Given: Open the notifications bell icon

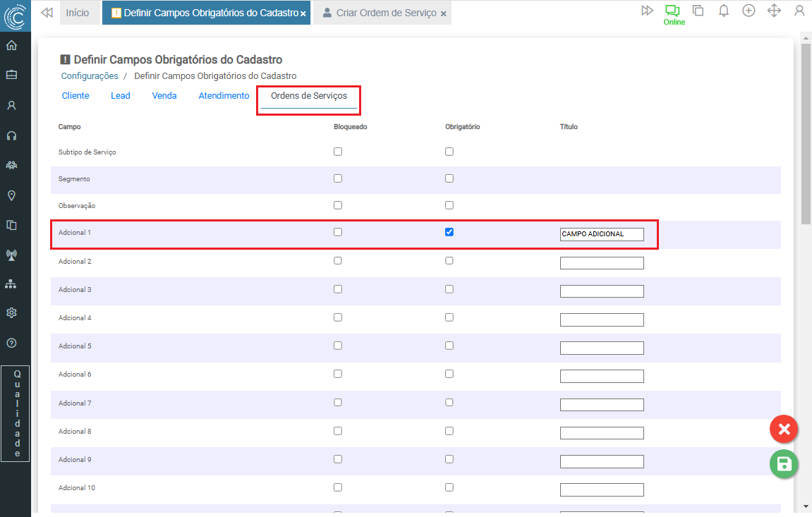Looking at the screenshot, I should (x=723, y=11).
